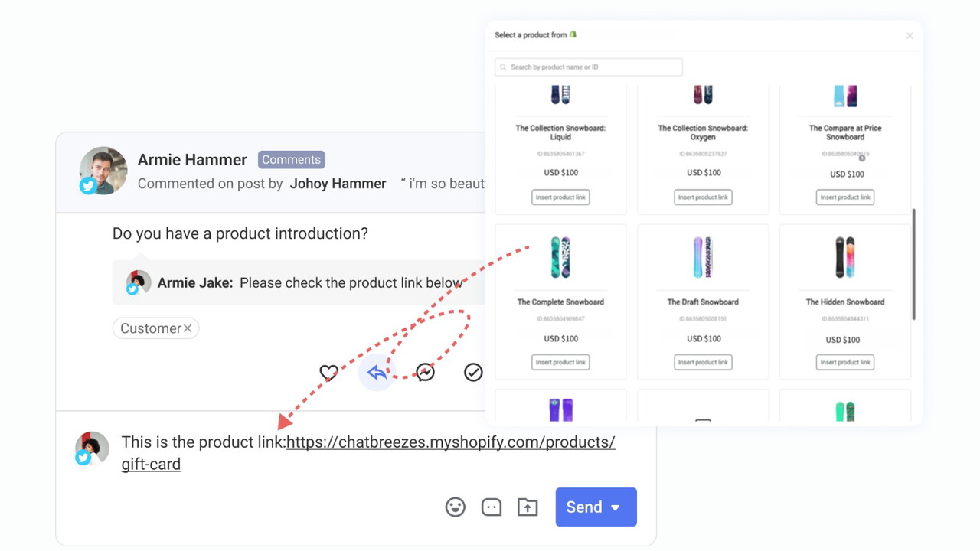Screen dimensions: 980x551
Task: Close the product selection popup
Action: point(910,36)
